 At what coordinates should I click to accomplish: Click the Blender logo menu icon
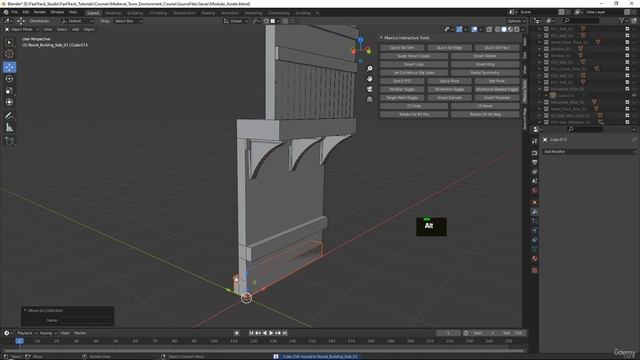click(6, 12)
